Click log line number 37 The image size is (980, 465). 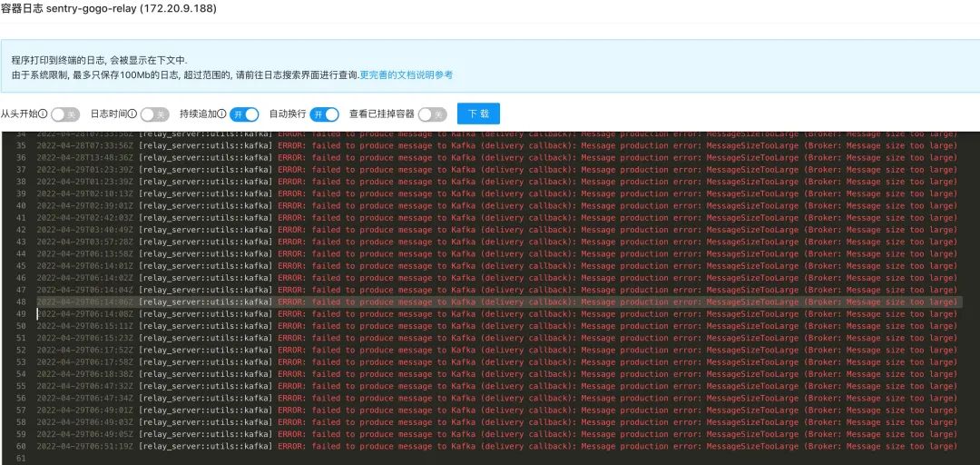pyautogui.click(x=21, y=170)
